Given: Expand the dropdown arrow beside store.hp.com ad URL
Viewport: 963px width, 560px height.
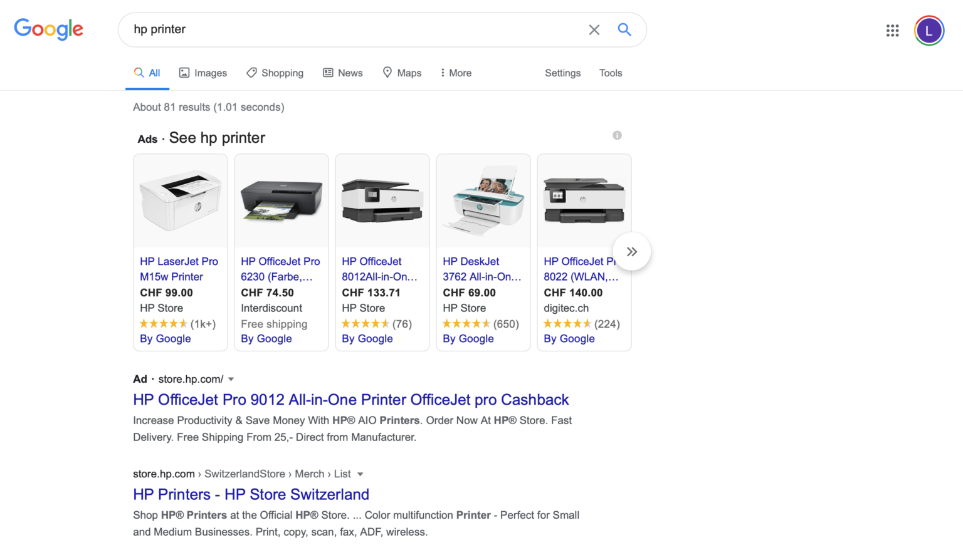Looking at the screenshot, I should click(231, 379).
